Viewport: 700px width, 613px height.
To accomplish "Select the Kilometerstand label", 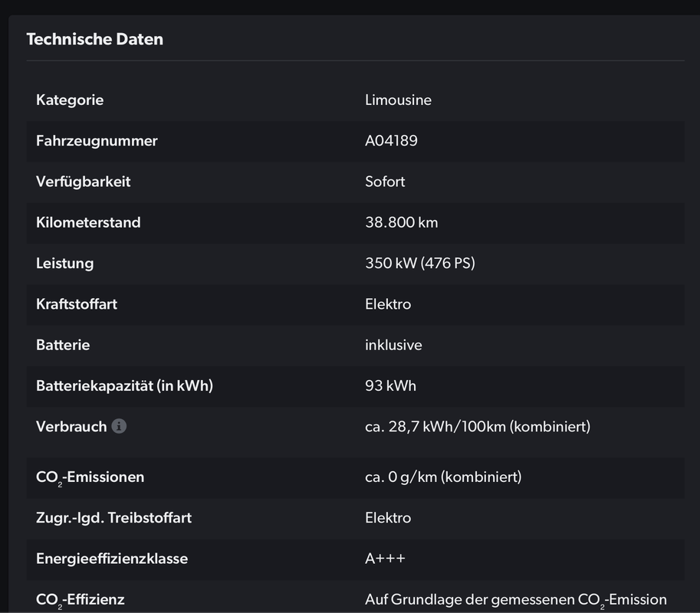I will click(88, 223).
